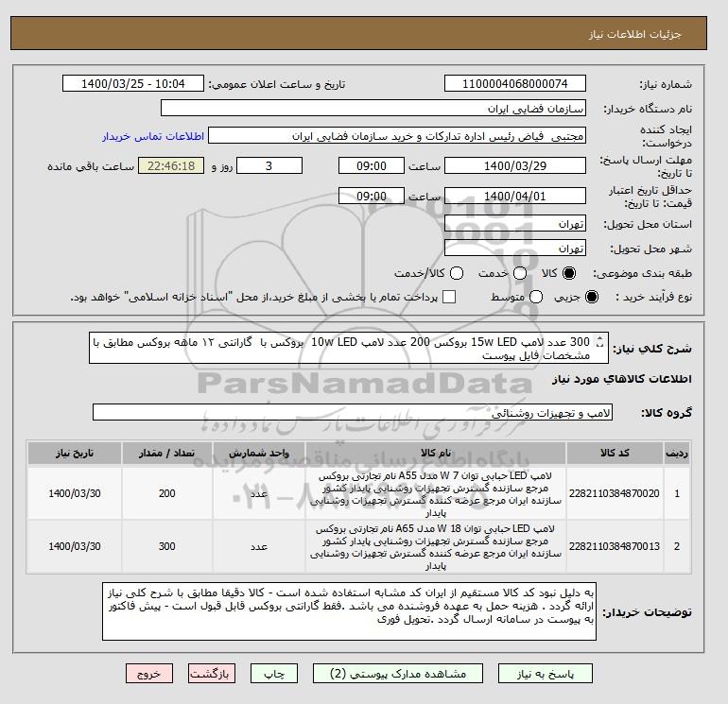Select the جزیی purchase type radio
Image resolution: width=728 pixels, height=704 pixels.
[592, 297]
